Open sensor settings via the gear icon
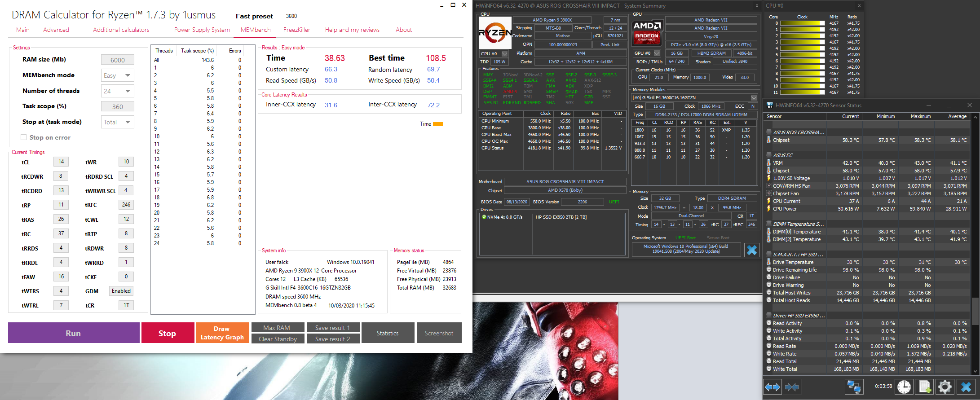Image resolution: width=980 pixels, height=400 pixels. coord(945,387)
